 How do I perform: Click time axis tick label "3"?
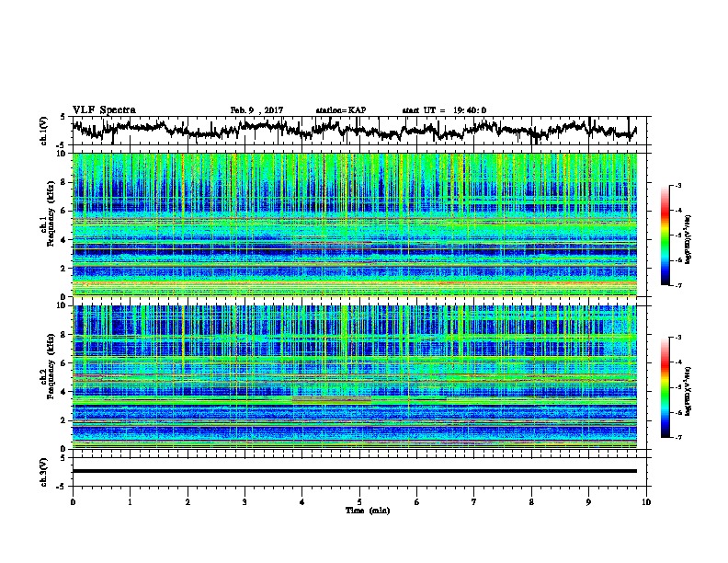[x=245, y=502]
